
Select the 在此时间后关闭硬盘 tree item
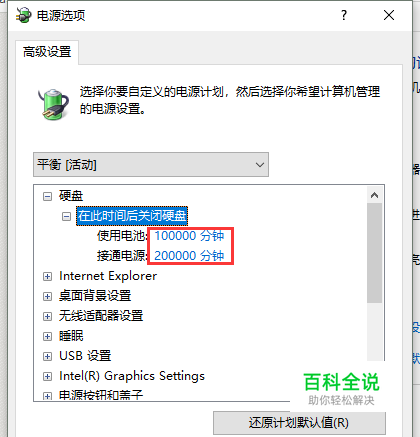click(132, 216)
